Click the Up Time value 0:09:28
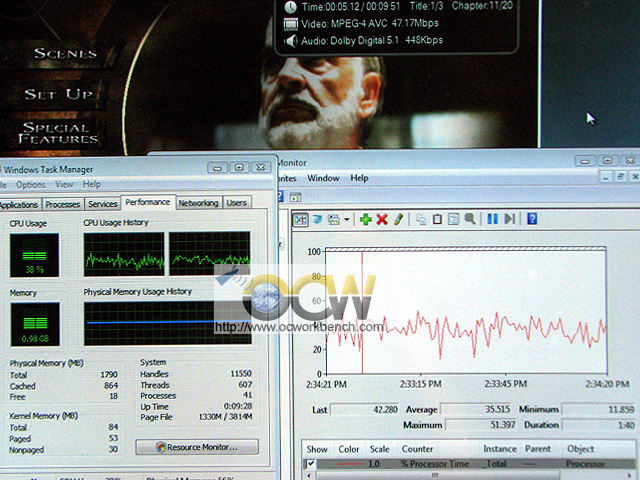Screen dimensions: 640x480 (238, 406)
